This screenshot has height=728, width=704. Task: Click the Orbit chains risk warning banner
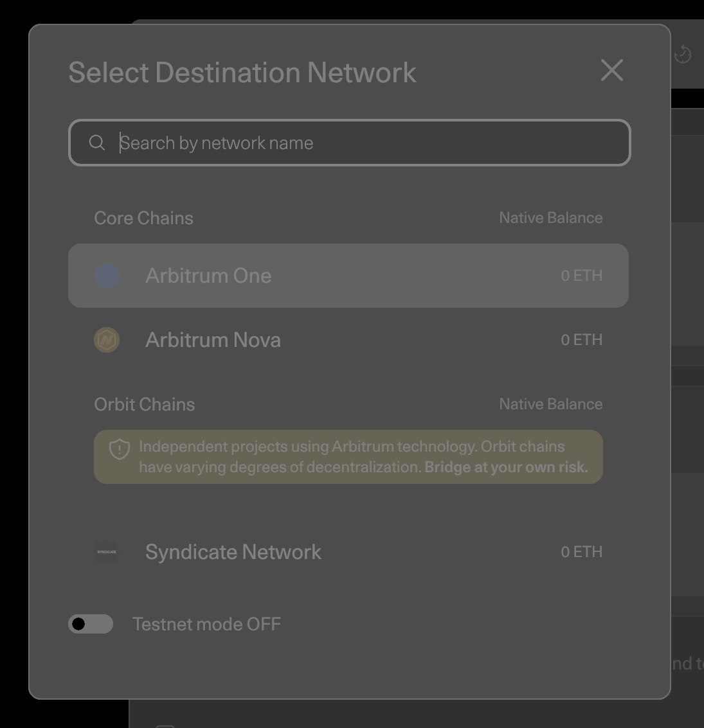click(x=348, y=456)
